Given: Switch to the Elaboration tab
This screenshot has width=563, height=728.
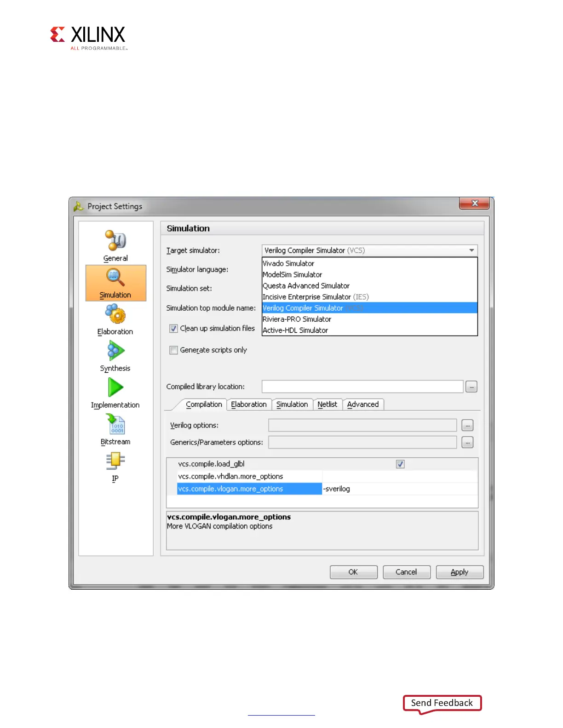Looking at the screenshot, I should point(249,404).
